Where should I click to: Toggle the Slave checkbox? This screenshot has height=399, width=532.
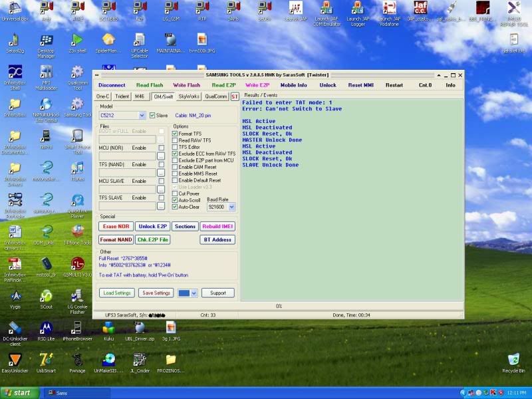click(x=152, y=115)
